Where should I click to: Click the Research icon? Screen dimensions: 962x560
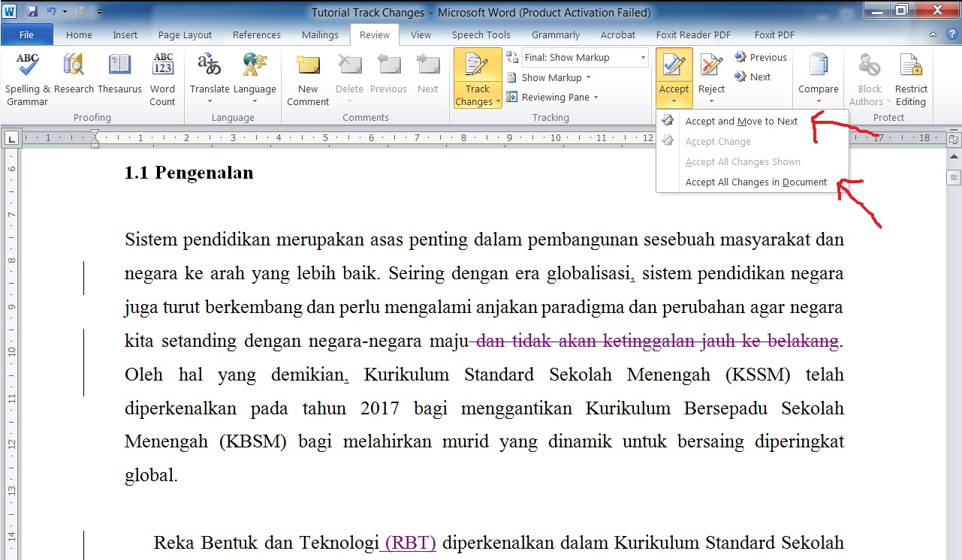click(x=74, y=78)
